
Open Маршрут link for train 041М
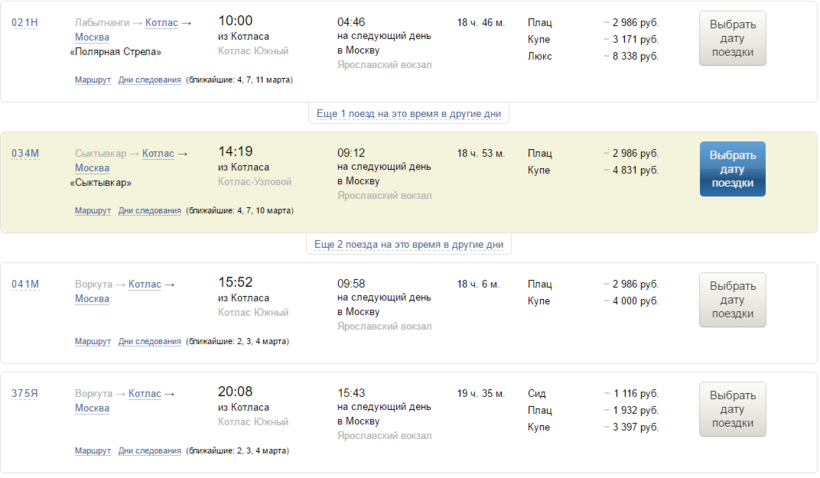[x=92, y=342]
